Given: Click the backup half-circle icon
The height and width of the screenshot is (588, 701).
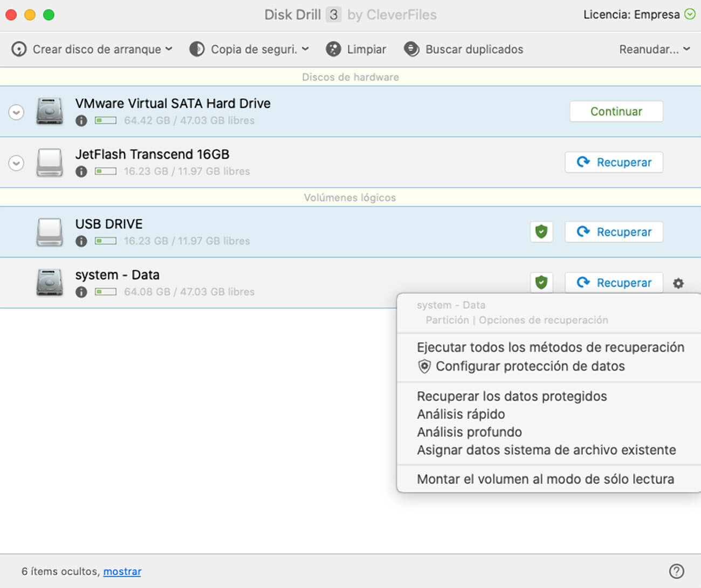Looking at the screenshot, I should [197, 49].
